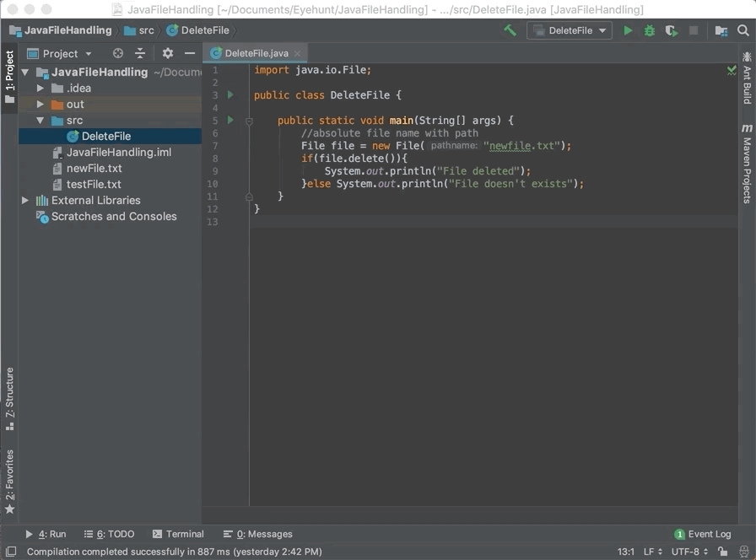Open the Project view selector dropdown
The width and height of the screenshot is (756, 560).
click(x=59, y=53)
